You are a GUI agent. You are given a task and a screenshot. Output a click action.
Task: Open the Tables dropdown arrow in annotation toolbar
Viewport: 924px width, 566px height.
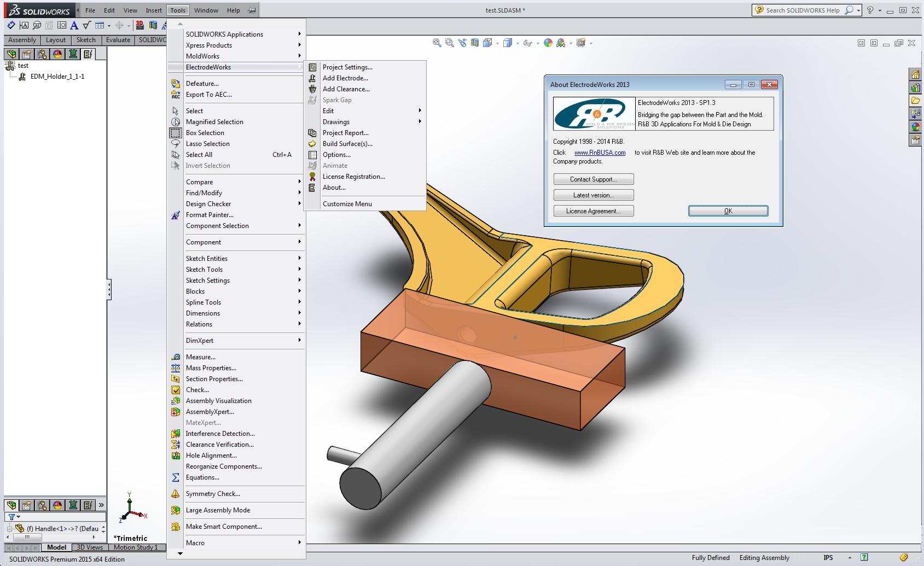click(x=109, y=26)
